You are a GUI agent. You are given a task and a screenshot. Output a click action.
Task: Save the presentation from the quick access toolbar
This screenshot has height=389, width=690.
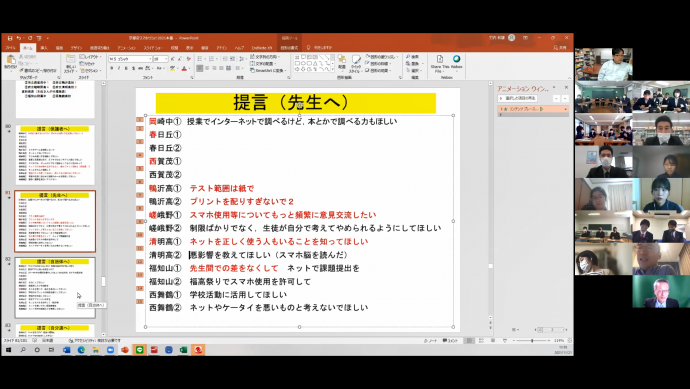click(x=10, y=38)
